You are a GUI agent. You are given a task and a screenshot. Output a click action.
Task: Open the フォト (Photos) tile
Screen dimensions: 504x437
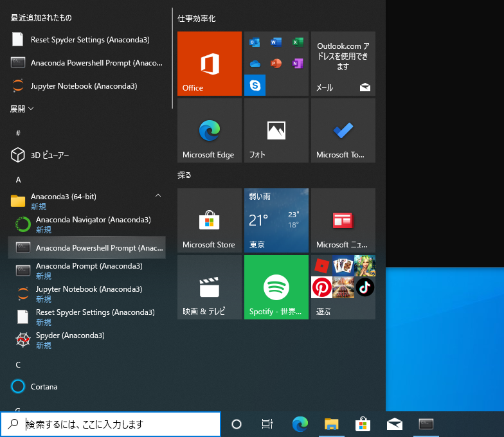(276, 130)
